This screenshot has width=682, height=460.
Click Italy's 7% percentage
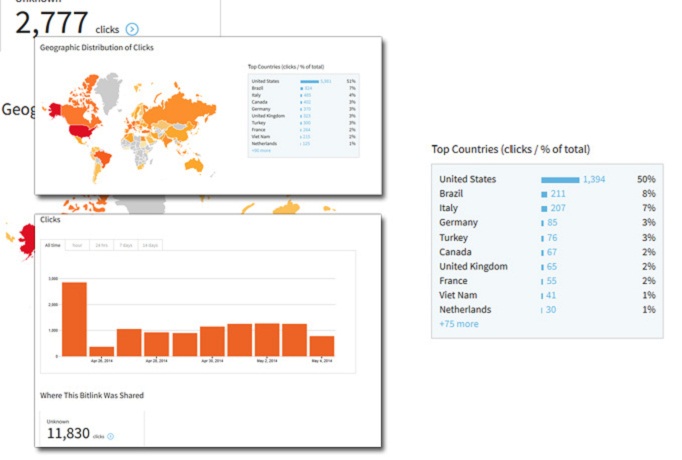coord(649,208)
